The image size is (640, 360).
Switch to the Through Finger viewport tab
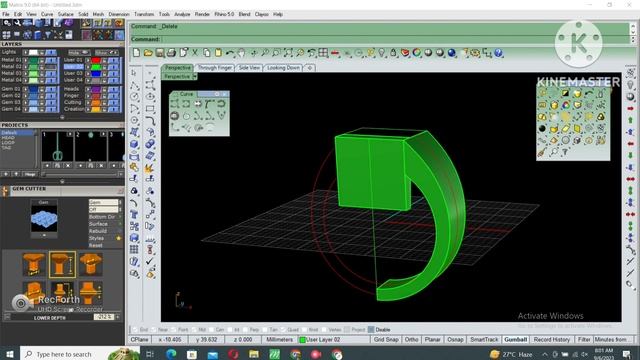215,68
